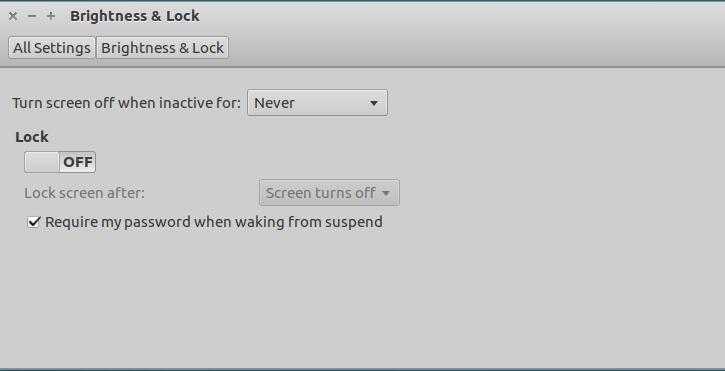Click the 'Turn screen off when inactive for' label
Screen dimensions: 725x371
pyautogui.click(x=126, y=103)
